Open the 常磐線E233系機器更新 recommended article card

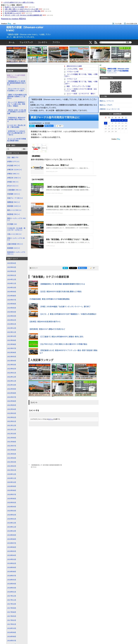click(x=62, y=228)
